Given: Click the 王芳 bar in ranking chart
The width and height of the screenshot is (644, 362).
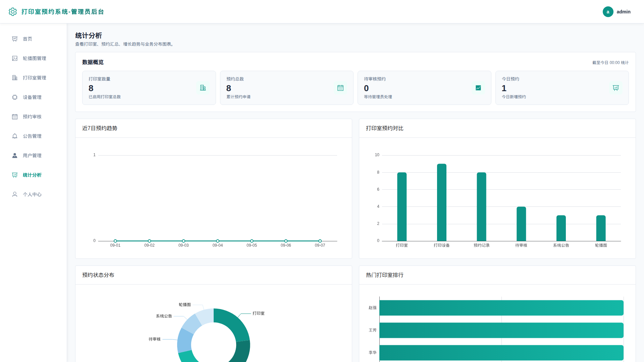Looking at the screenshot, I should (501, 330).
